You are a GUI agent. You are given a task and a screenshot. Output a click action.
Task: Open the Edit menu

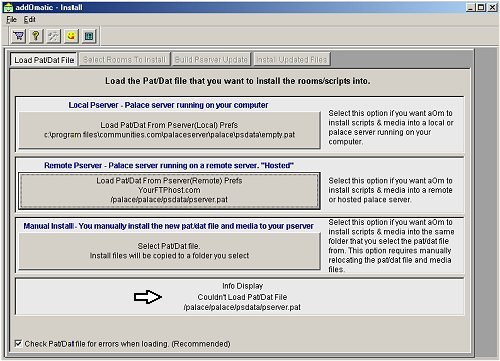(x=29, y=19)
